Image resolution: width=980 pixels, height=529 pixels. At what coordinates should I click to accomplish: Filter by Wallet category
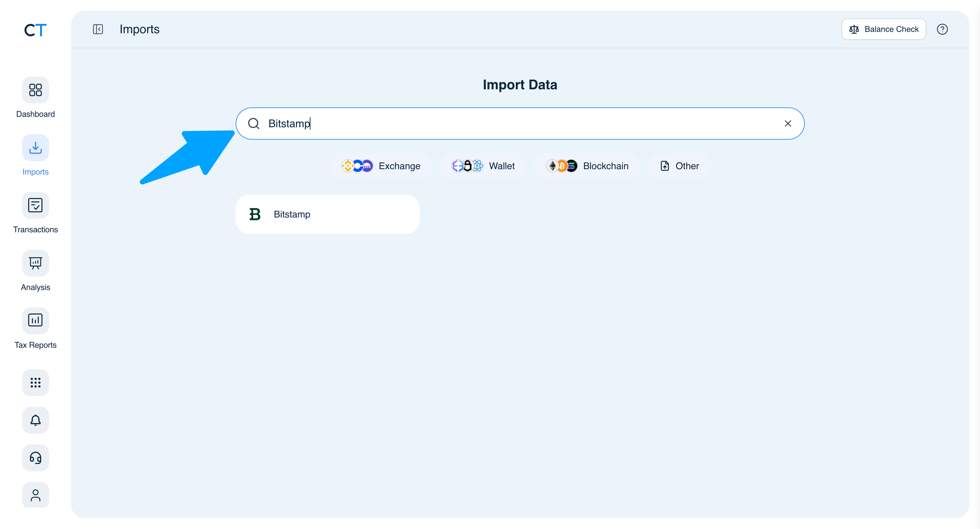[x=483, y=166]
